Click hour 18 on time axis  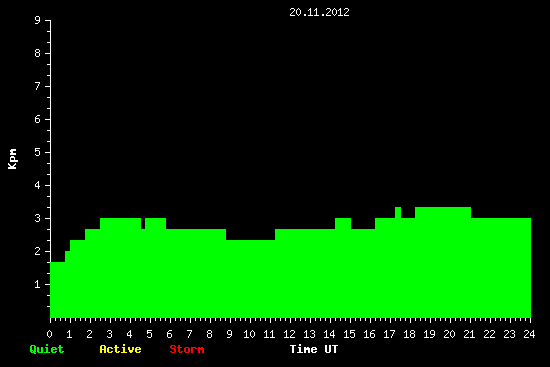[x=409, y=334]
